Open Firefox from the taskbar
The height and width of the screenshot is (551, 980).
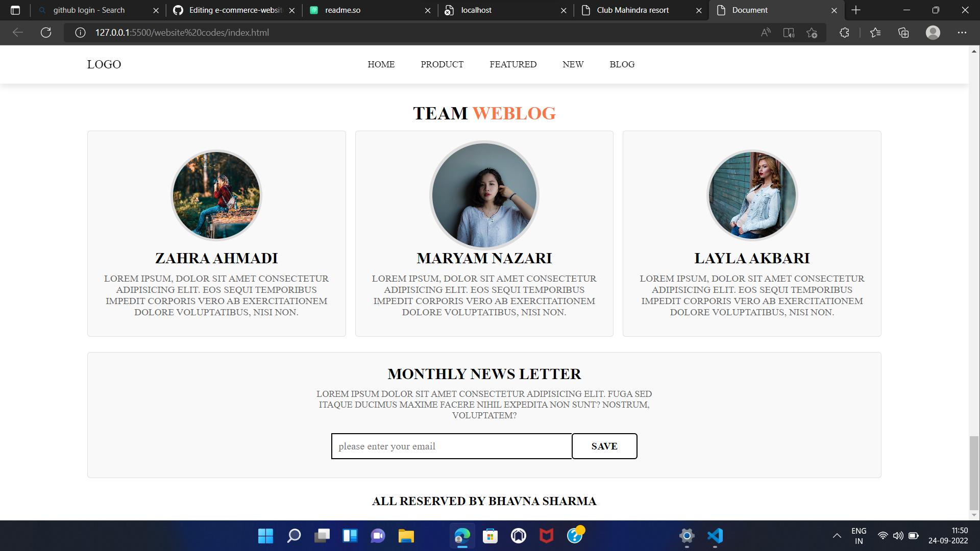coord(546,536)
